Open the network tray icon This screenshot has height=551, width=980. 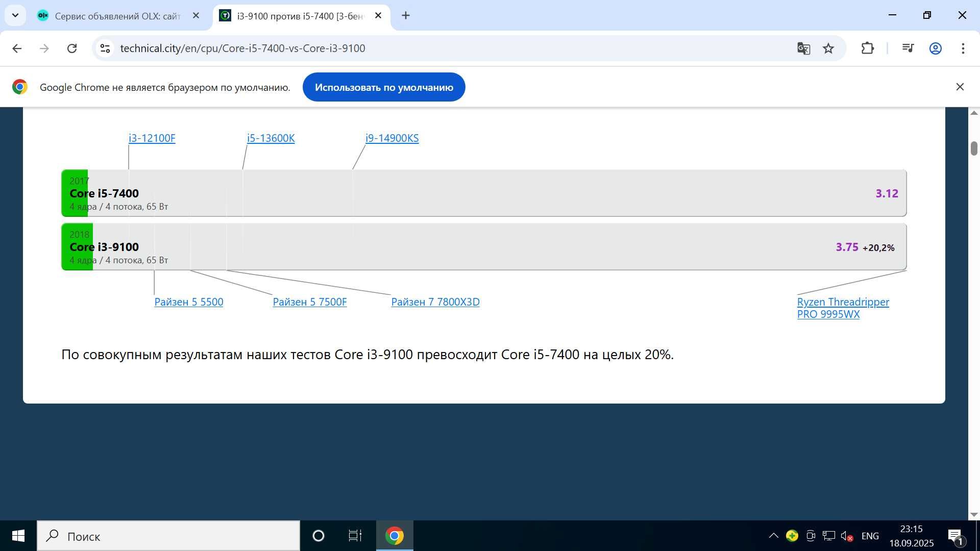coord(829,536)
